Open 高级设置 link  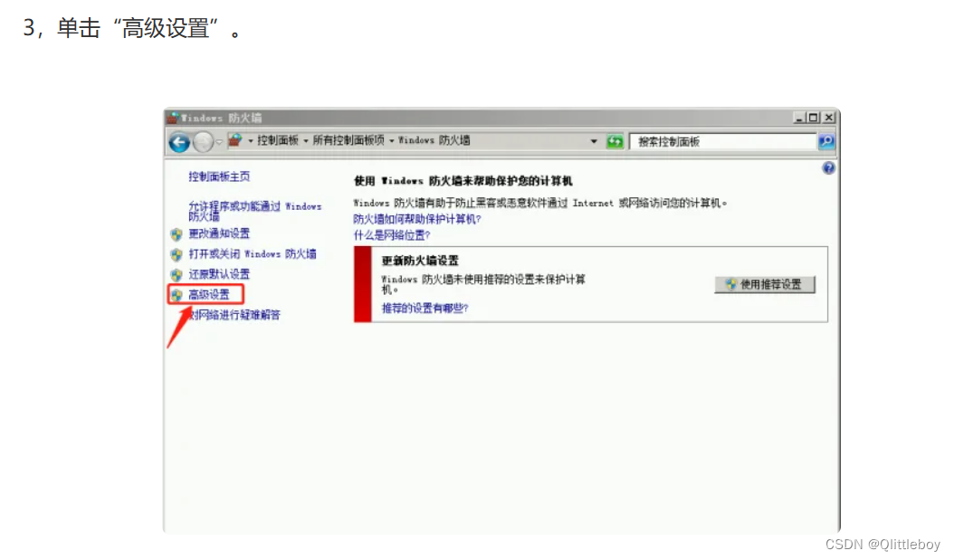[209, 294]
